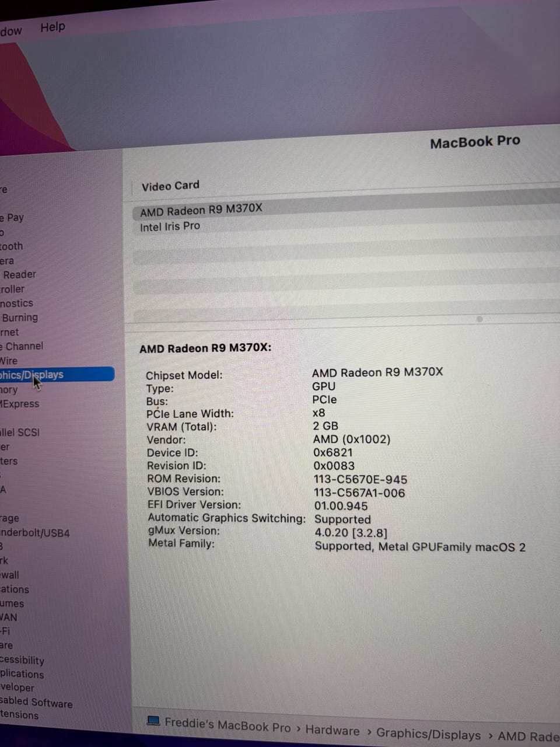The image size is (560, 747).
Task: Select Camera item in sidebar
Action: [7, 261]
